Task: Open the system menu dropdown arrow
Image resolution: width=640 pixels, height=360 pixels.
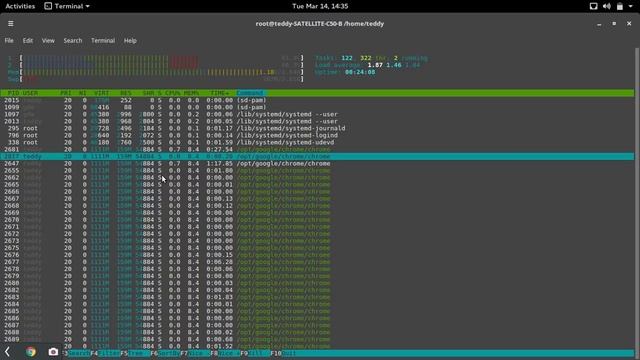Action: (630, 6)
